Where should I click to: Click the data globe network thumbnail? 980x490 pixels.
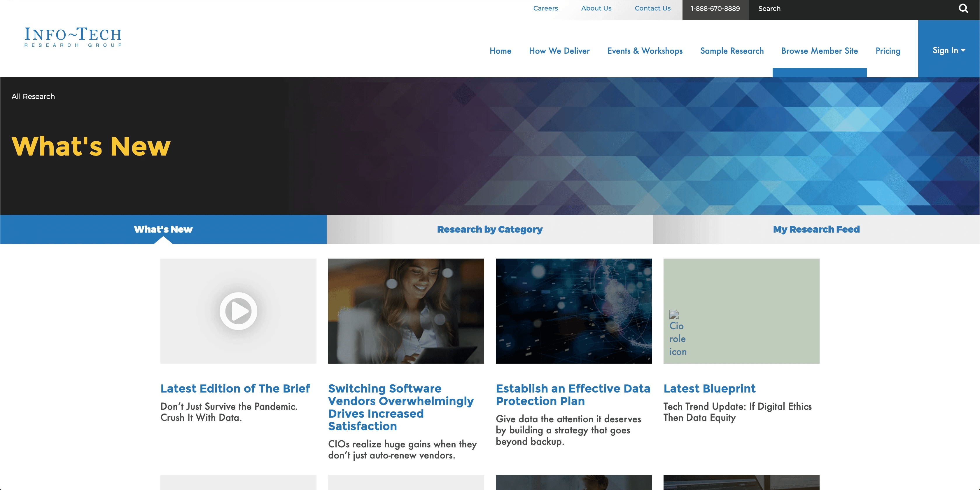pyautogui.click(x=574, y=311)
